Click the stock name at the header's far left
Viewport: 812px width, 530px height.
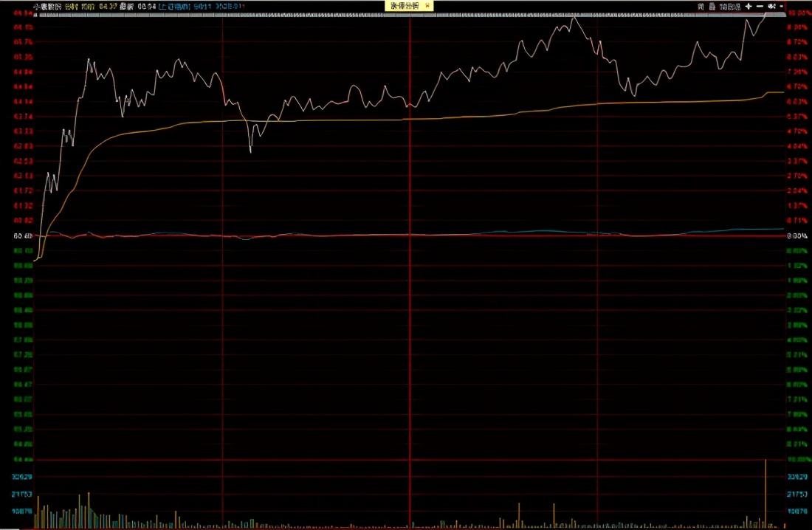pyautogui.click(x=47, y=6)
